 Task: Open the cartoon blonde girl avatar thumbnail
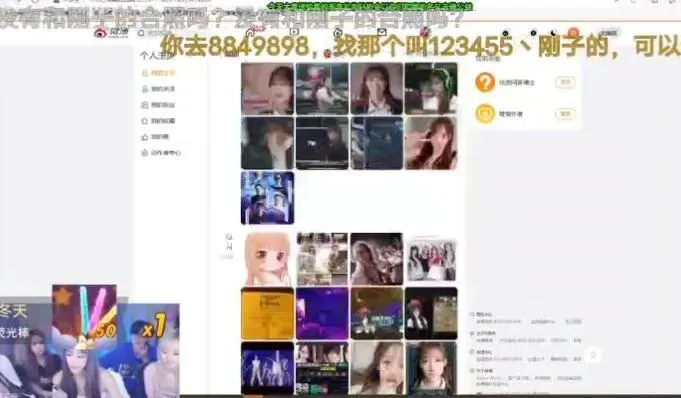click(x=268, y=259)
